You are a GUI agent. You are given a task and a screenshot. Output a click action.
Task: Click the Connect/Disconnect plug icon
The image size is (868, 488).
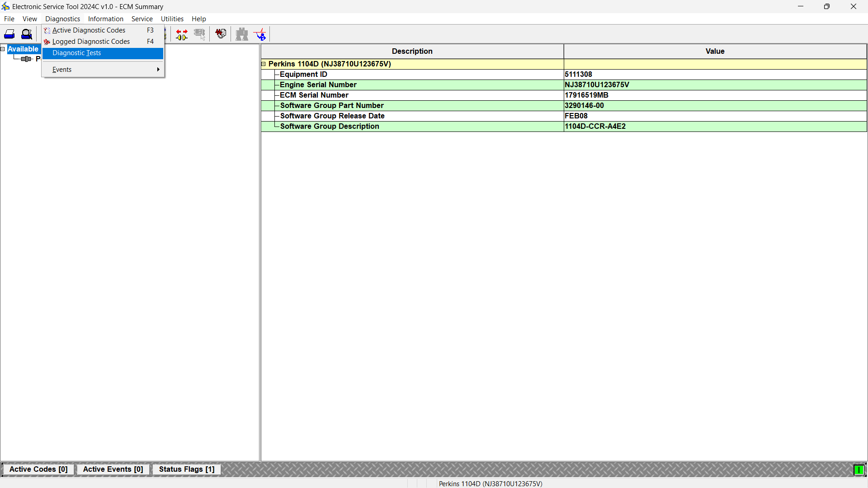coord(182,34)
